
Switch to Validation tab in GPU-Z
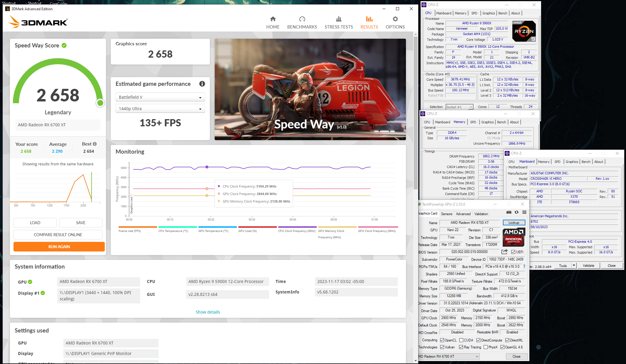click(x=481, y=214)
